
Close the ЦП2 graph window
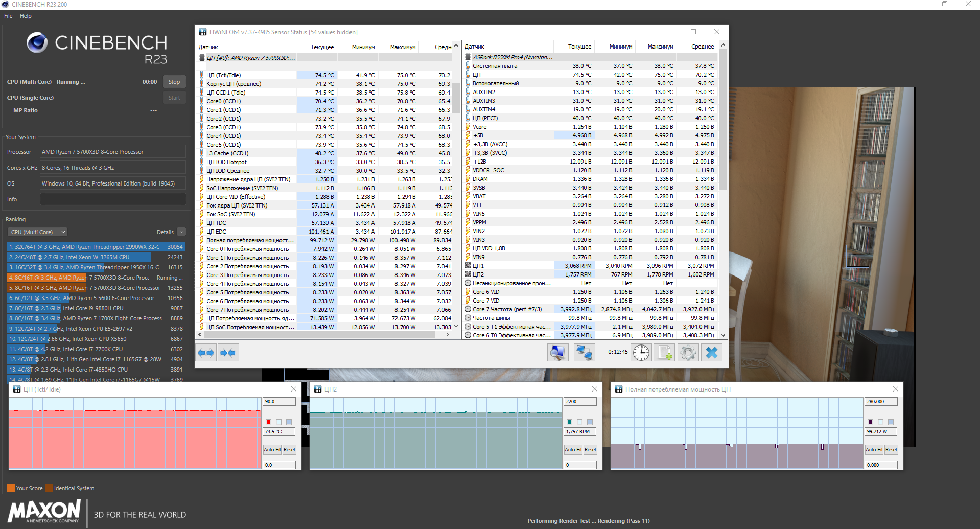point(595,389)
